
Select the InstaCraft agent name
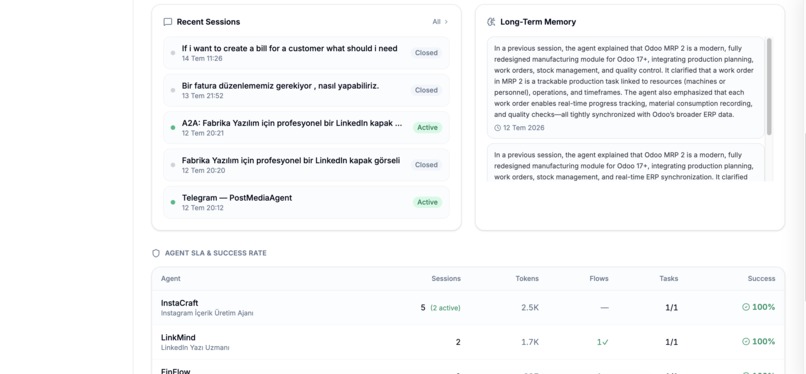179,303
